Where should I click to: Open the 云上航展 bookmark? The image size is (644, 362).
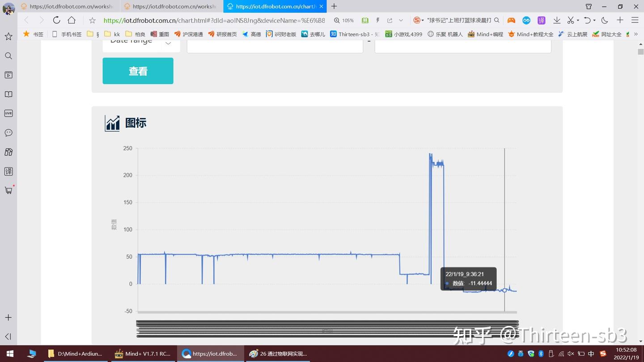(572, 34)
